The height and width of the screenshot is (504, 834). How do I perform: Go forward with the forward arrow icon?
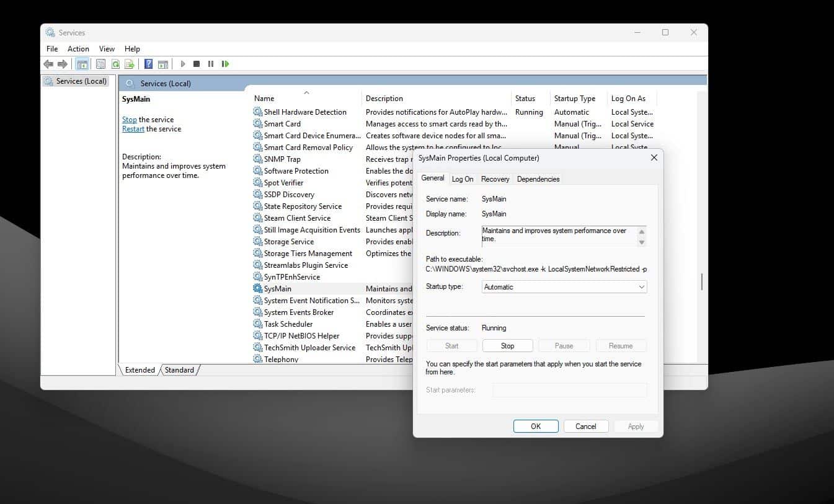tap(62, 63)
